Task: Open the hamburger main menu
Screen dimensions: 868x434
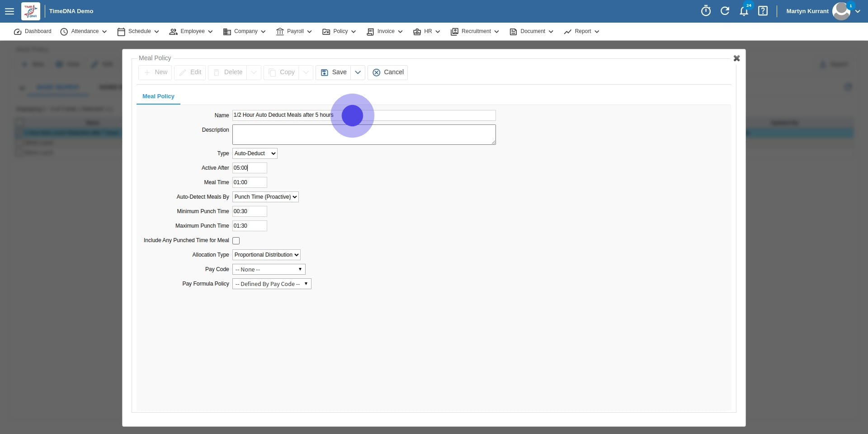Action: click(9, 11)
